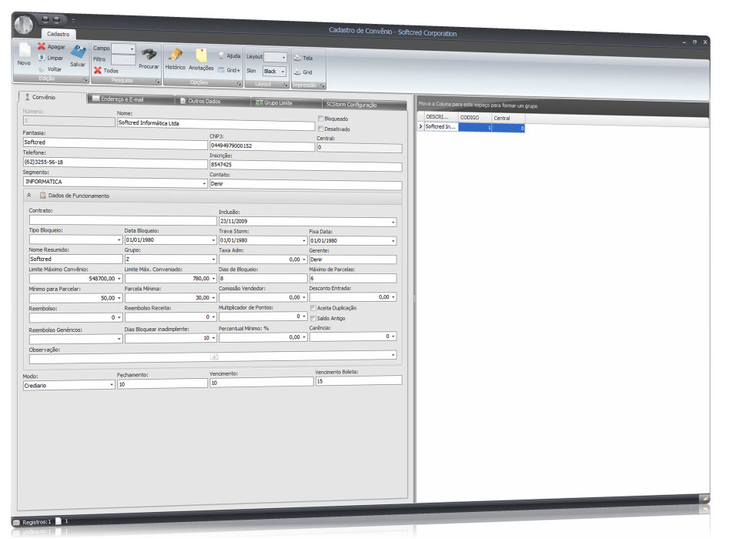The height and width of the screenshot is (539, 756).
Task: Open the Grupo Limite tab
Action: coord(277,102)
